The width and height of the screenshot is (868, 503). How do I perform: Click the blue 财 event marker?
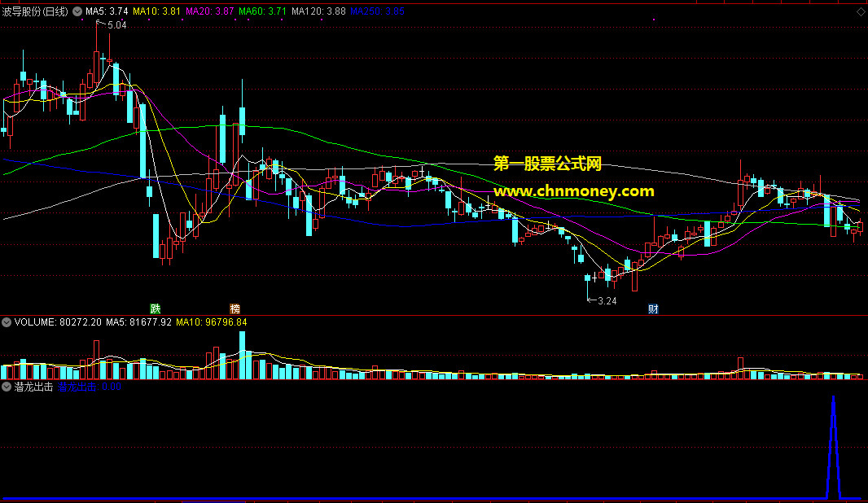pyautogui.click(x=653, y=308)
